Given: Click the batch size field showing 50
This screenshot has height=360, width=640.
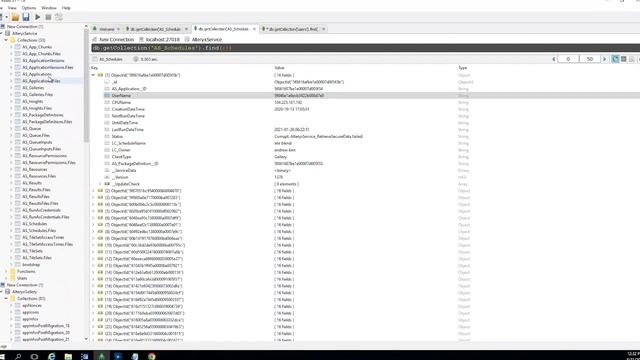Looking at the screenshot, I should 589,59.
